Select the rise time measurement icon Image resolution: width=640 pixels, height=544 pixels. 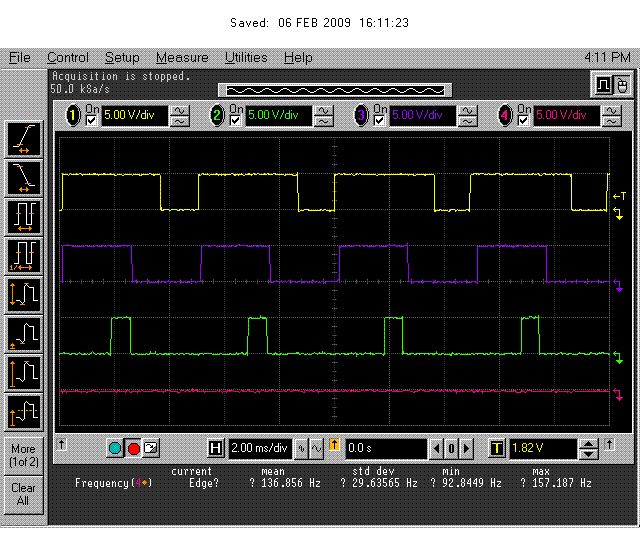pos(24,138)
